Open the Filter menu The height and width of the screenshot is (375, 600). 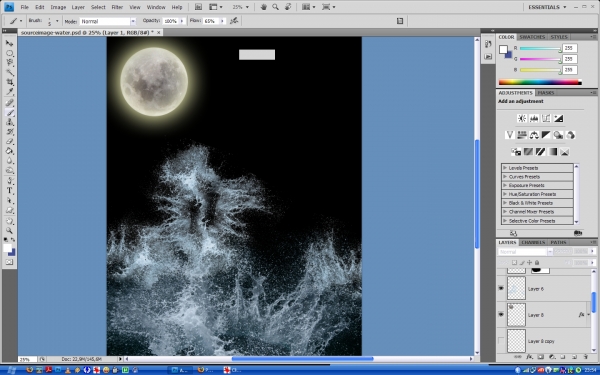[117, 7]
